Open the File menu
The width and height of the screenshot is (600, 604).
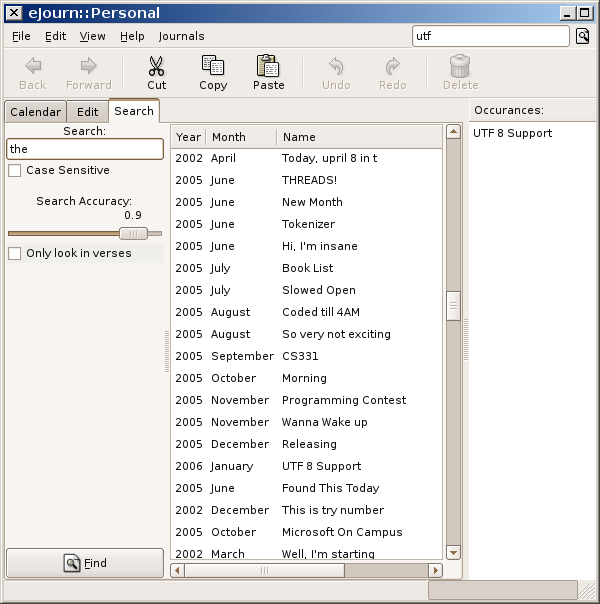[x=21, y=36]
